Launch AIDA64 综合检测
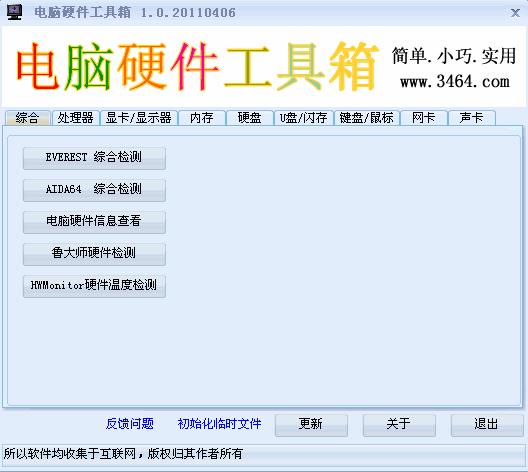Image resolution: width=528 pixels, height=472 pixels. point(94,190)
